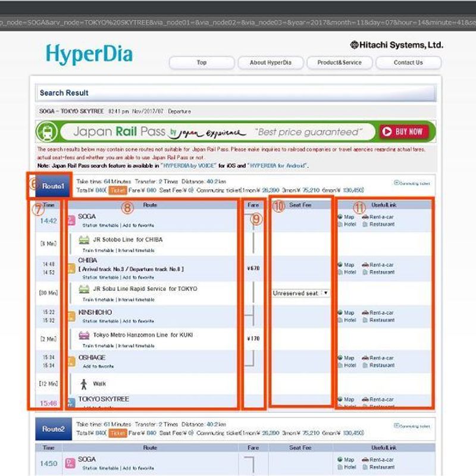Open Restaurant link for OSHIAGE station

378,365
